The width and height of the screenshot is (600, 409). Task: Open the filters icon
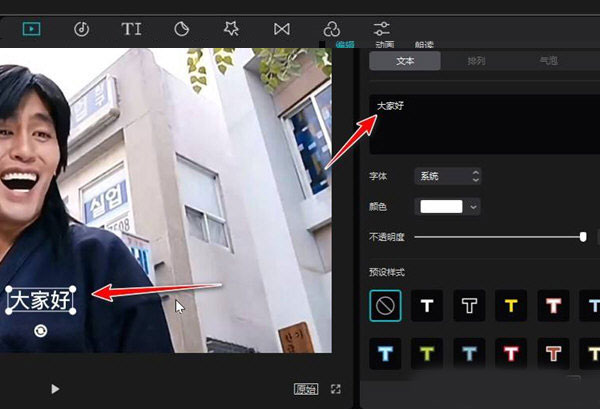[332, 29]
